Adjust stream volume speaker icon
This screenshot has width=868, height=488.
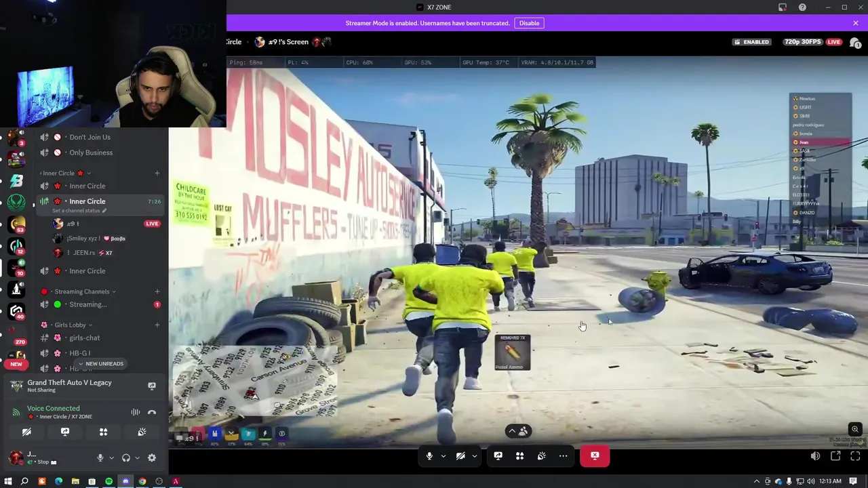(x=816, y=456)
